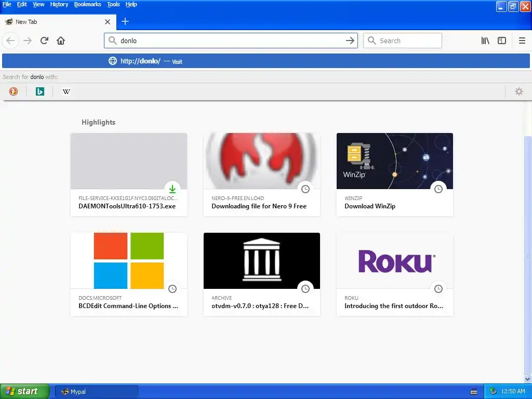Click the Microsoft logo thumbnail

coord(129,261)
